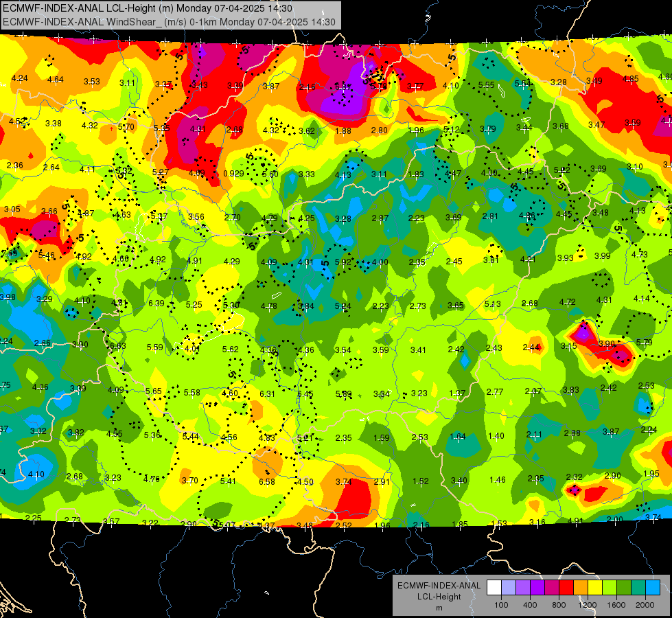Screen dimensions: 672x618
Task: Click the wind shear value 2.36
Action: [15, 165]
